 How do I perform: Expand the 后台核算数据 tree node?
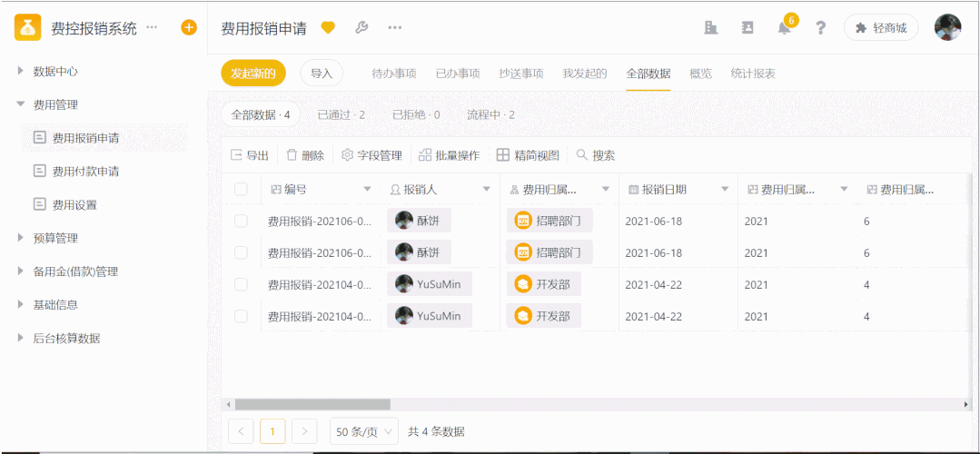tap(21, 338)
